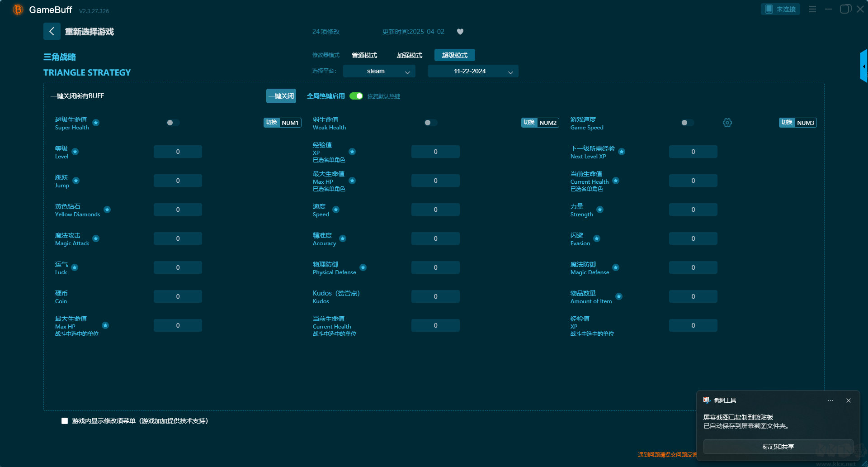Screen dimensions: 868x467
Task: Click the 更新时间:2025-04-02 text
Action: click(x=413, y=32)
